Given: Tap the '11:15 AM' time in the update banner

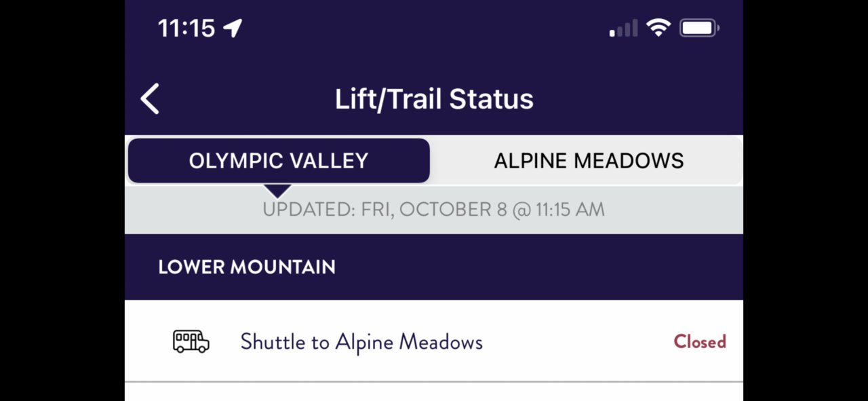Looking at the screenshot, I should pos(570,210).
